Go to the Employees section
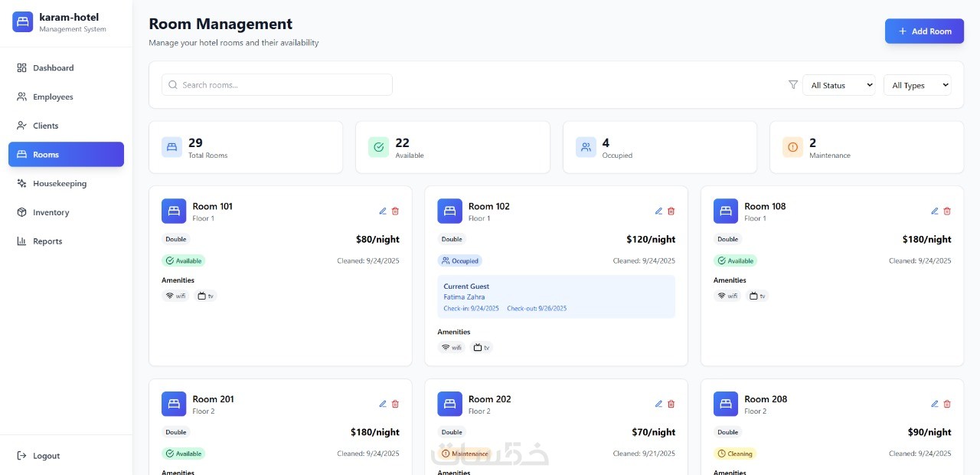 (x=53, y=97)
